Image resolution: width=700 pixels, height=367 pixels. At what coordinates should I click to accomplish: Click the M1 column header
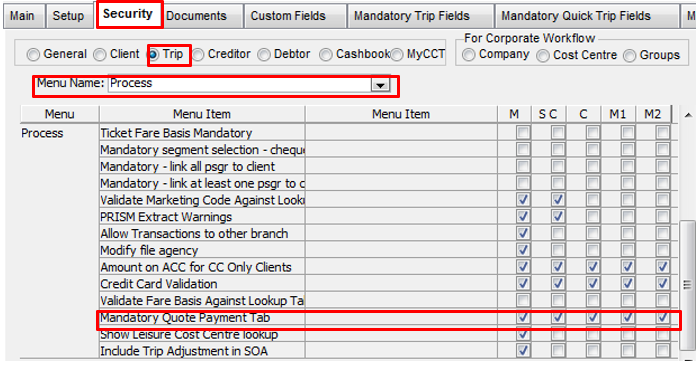pos(618,114)
